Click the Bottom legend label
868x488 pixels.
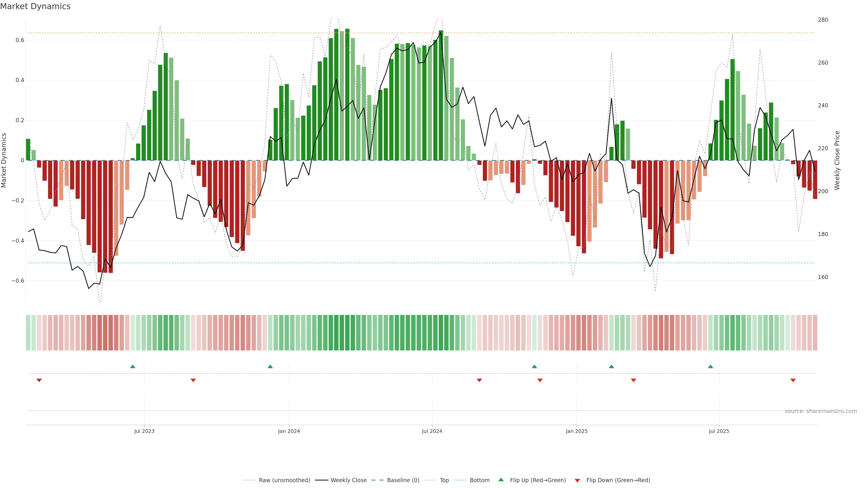tap(479, 480)
